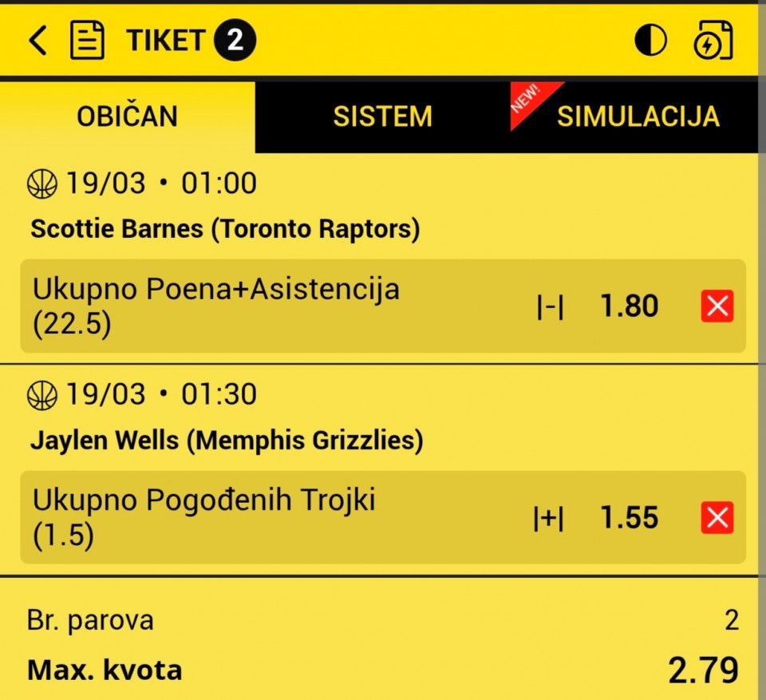Toggle the contrast theme icon
Viewport: 766px width, 700px height.
coord(650,40)
